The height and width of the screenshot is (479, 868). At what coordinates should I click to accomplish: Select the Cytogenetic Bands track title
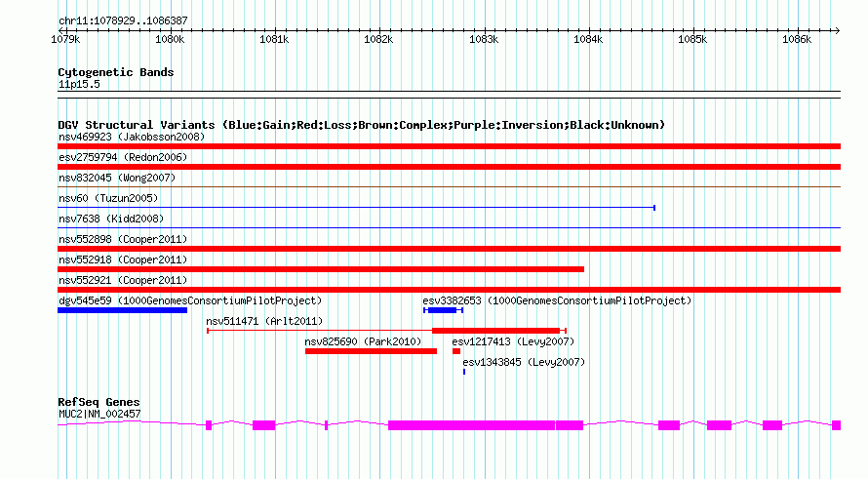[116, 72]
